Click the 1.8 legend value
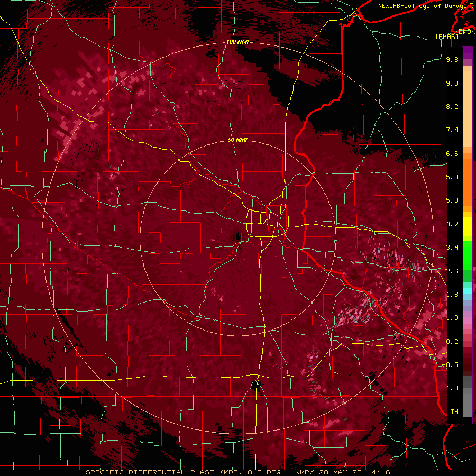 pos(452,295)
